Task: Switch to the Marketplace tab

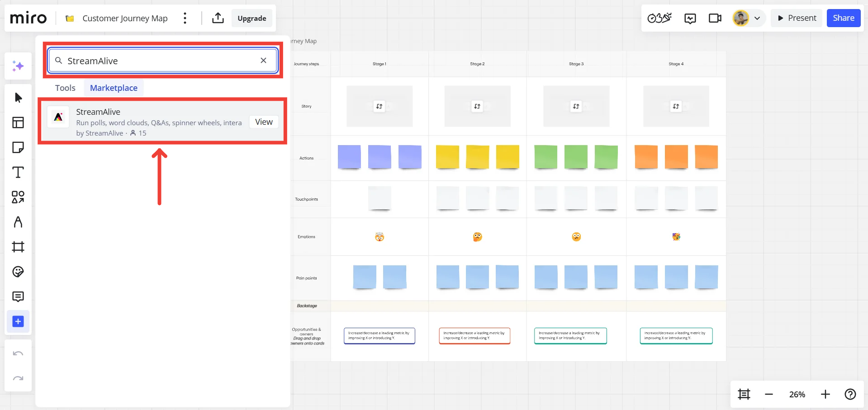Action: click(x=114, y=88)
